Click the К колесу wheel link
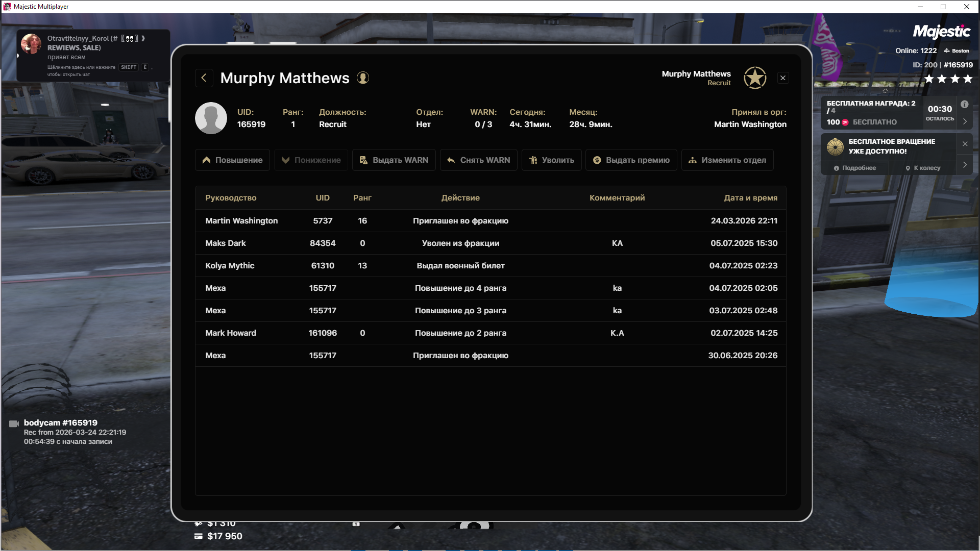Viewport: 980px width, 551px height. coord(923,168)
